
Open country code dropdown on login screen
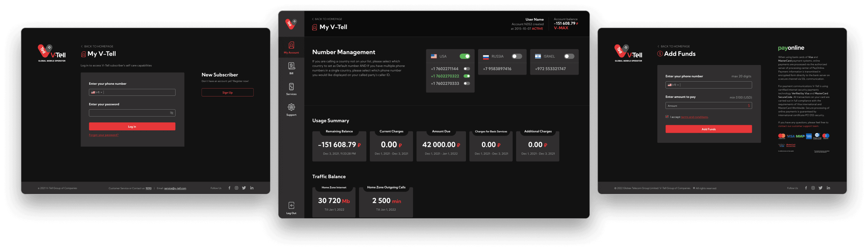tap(96, 92)
